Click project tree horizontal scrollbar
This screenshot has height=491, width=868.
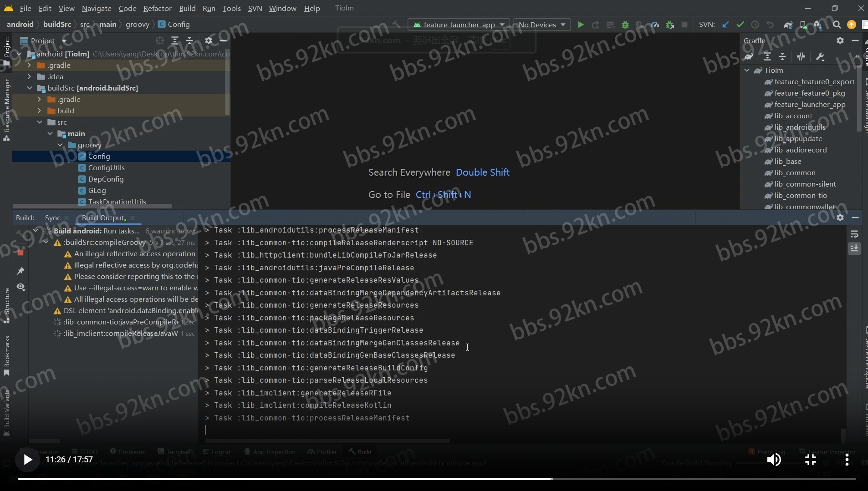(92, 206)
